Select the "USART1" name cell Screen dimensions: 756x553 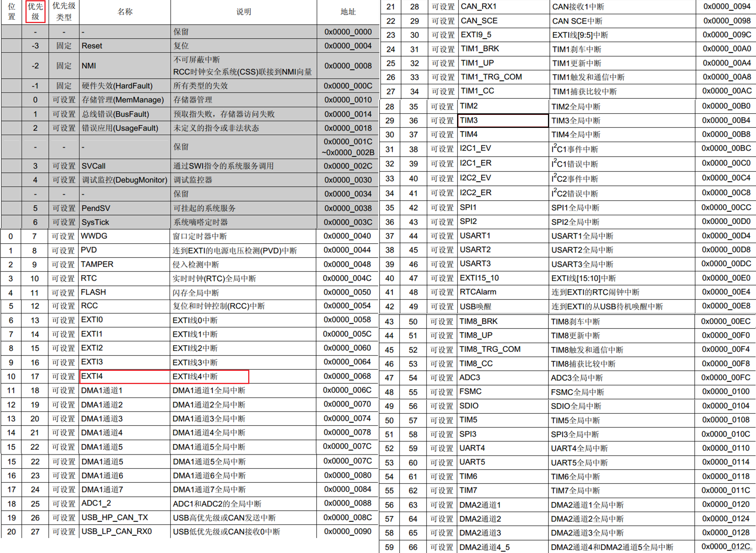click(x=503, y=236)
